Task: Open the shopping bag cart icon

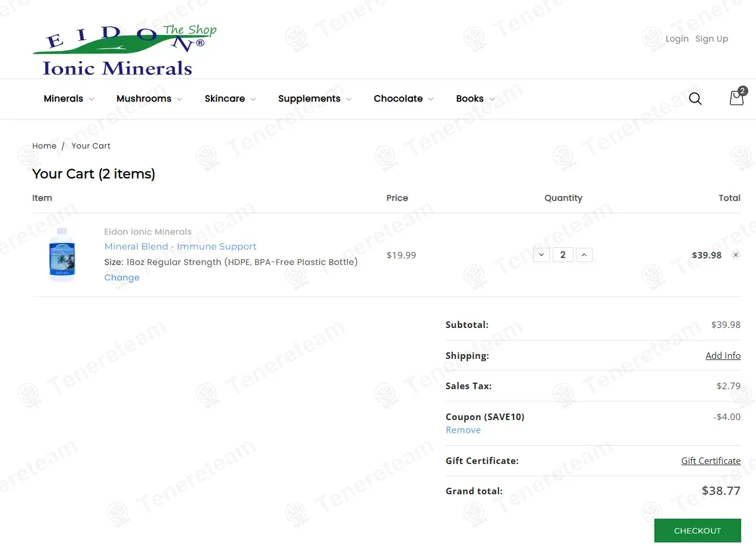Action: 736,98
